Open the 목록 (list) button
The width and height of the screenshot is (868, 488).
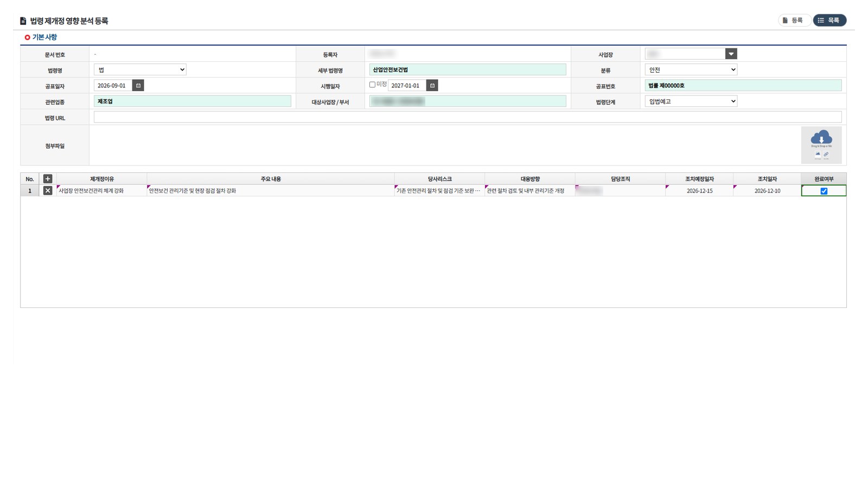coord(829,20)
